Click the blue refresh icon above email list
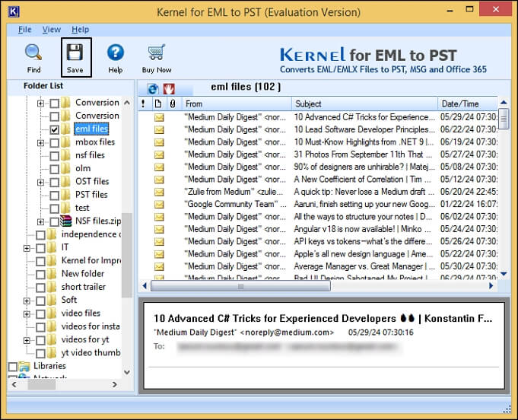 153,88
